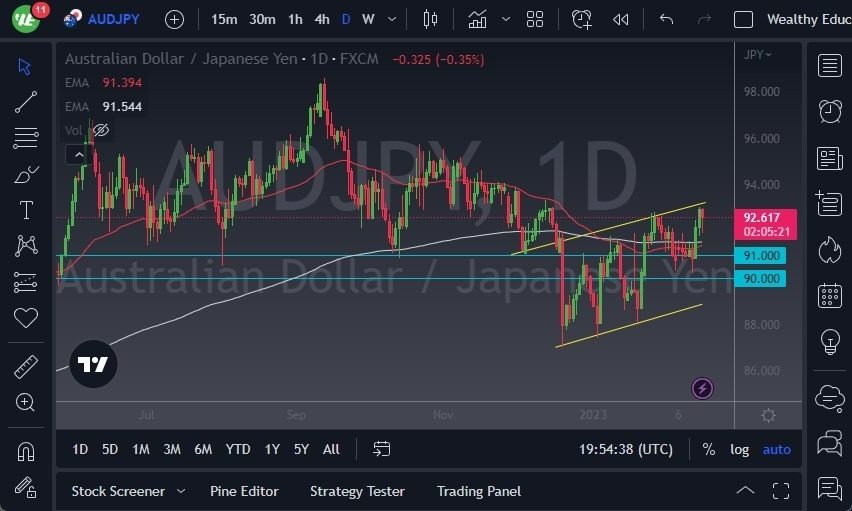
Task: Open the Wealthy Educ layout name menu
Action: point(809,20)
